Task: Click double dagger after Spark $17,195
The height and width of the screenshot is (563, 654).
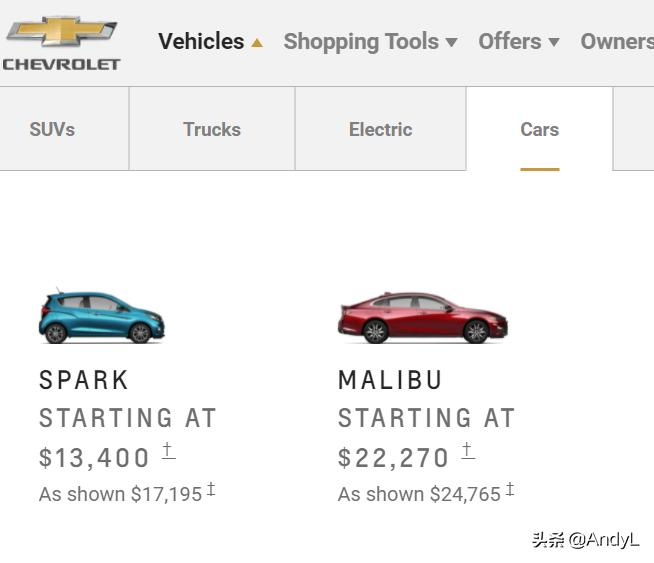Action: [x=211, y=490]
